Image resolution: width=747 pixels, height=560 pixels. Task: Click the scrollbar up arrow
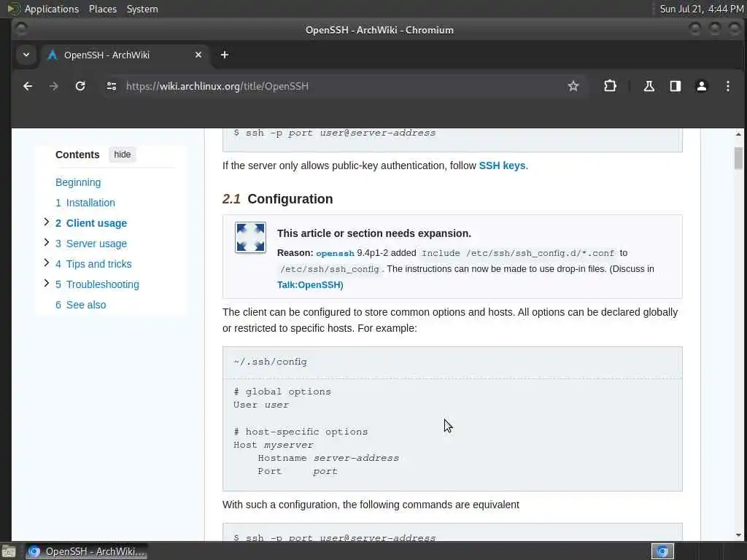(x=738, y=134)
